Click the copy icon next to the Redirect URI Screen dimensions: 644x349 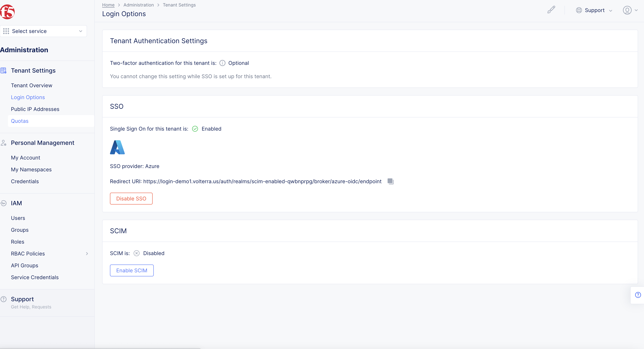(x=390, y=181)
